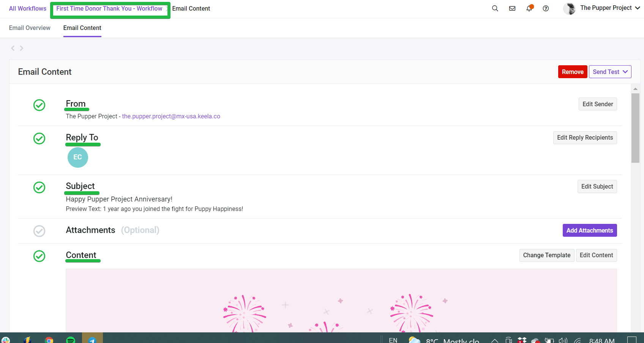Open Spotify from the taskbar
Screen dimensions: 644x343
coord(71,340)
